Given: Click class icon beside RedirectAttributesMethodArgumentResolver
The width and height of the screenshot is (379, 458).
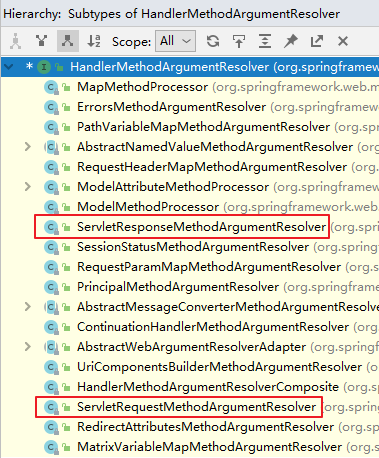Looking at the screenshot, I should tap(51, 427).
